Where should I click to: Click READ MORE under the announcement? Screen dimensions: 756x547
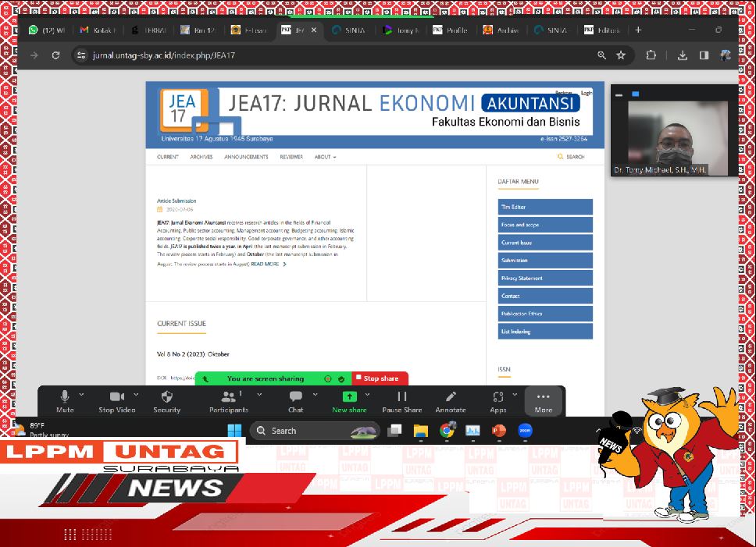pos(268,265)
